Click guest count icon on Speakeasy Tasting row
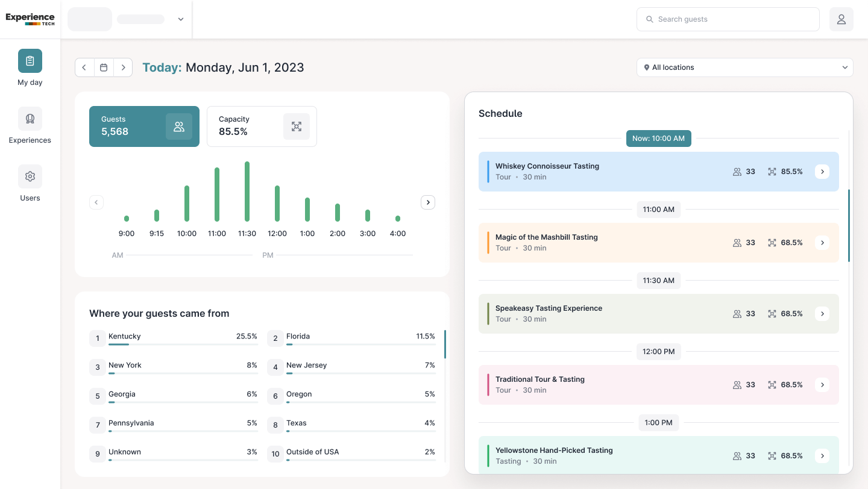This screenshot has height=489, width=868. [x=737, y=314]
